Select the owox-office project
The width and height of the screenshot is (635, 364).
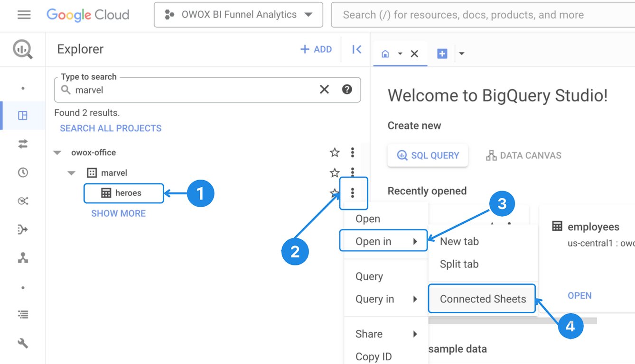click(x=93, y=153)
